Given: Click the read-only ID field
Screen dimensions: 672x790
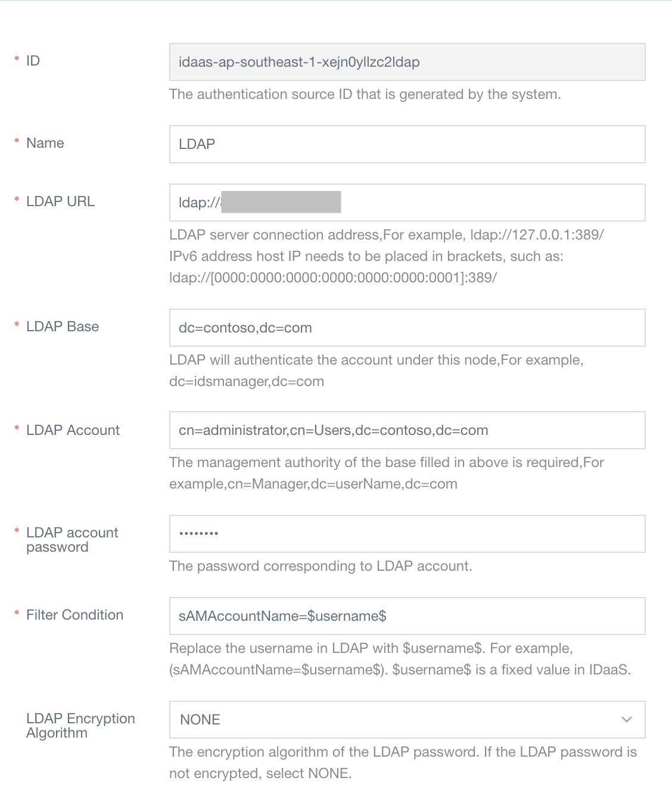Looking at the screenshot, I should pyautogui.click(x=407, y=62).
